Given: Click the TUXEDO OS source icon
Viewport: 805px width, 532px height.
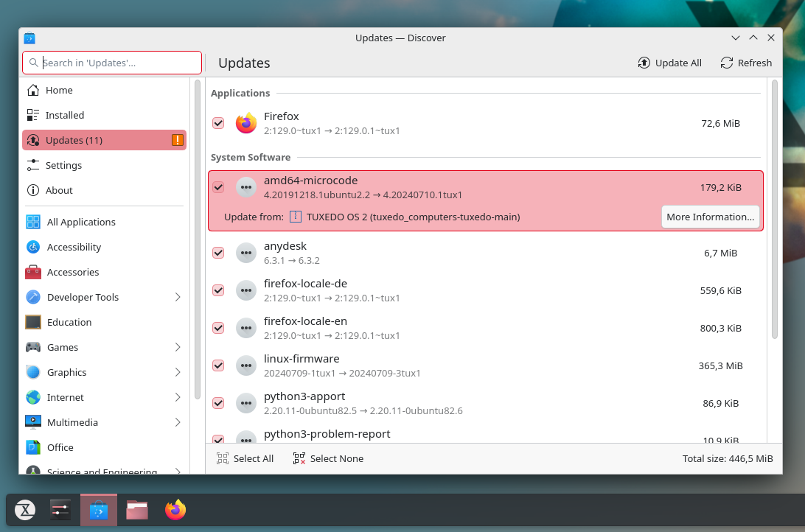Looking at the screenshot, I should click(x=296, y=217).
